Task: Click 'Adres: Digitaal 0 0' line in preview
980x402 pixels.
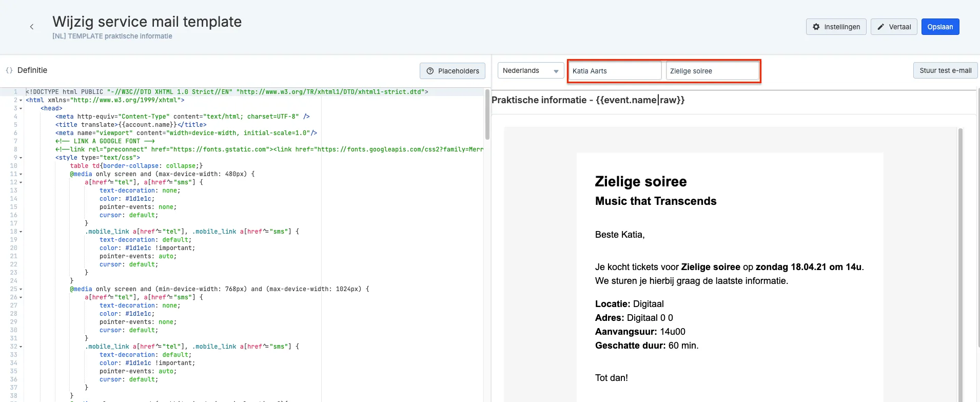Action: pyautogui.click(x=634, y=318)
